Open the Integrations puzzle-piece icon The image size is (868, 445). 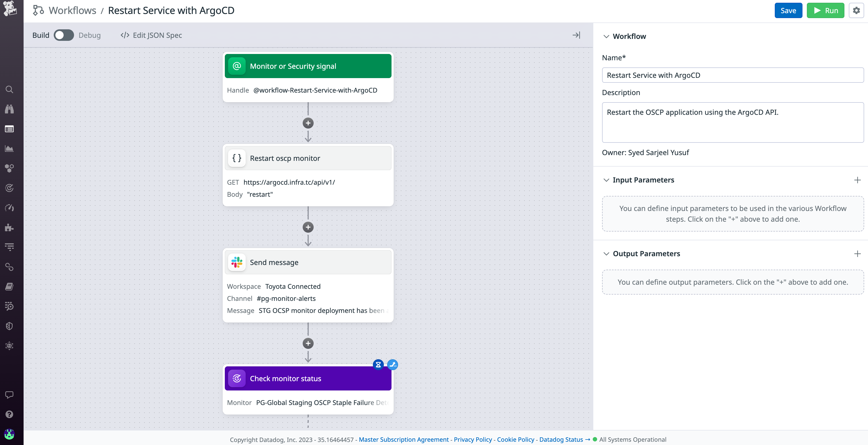[9, 227]
